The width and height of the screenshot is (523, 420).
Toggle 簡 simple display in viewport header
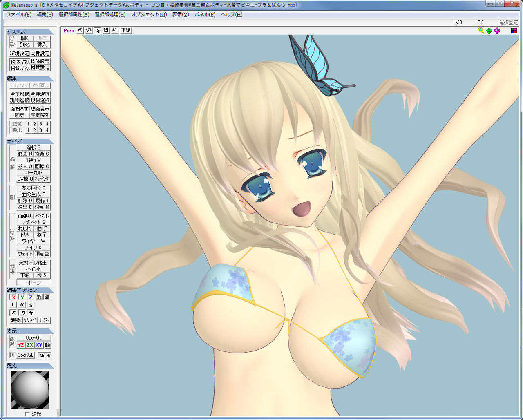(x=106, y=31)
